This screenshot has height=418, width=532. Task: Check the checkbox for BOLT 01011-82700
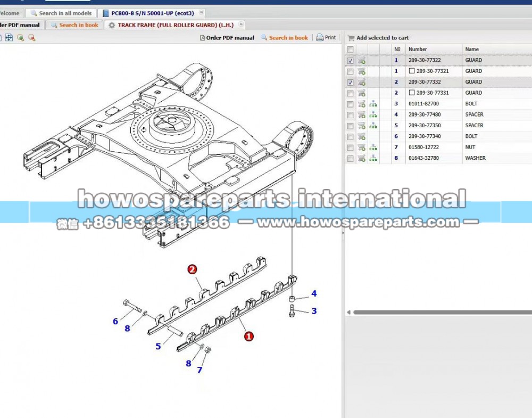(x=351, y=104)
